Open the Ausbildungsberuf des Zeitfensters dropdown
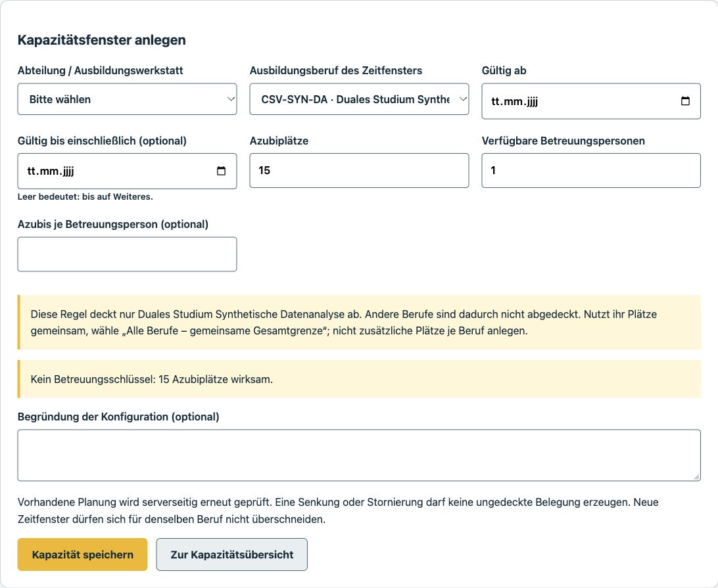The image size is (718, 588). (x=359, y=99)
